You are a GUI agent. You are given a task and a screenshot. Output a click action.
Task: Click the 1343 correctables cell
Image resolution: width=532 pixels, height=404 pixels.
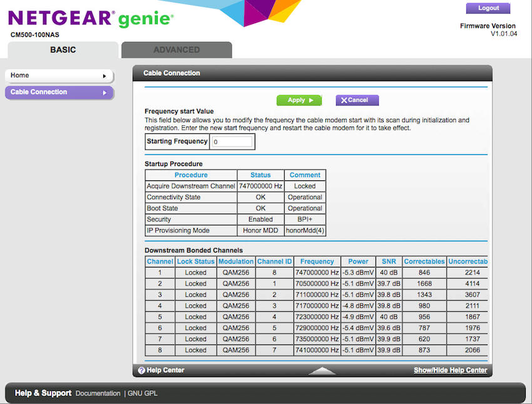pyautogui.click(x=424, y=294)
